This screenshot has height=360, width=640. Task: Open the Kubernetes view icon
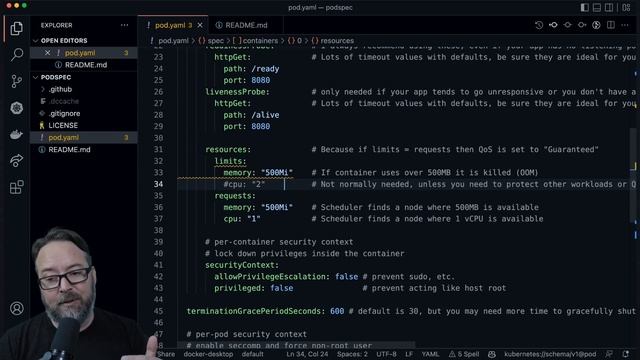pos(16,108)
